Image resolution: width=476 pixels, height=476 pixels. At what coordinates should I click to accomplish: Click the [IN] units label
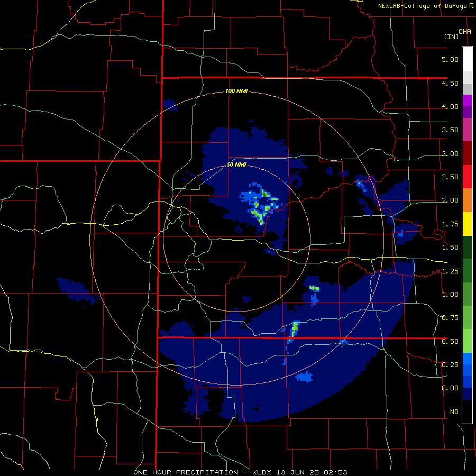click(x=452, y=36)
